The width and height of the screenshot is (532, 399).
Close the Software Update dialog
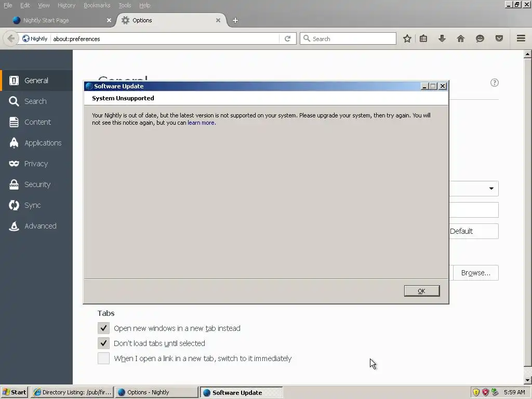[x=443, y=86]
